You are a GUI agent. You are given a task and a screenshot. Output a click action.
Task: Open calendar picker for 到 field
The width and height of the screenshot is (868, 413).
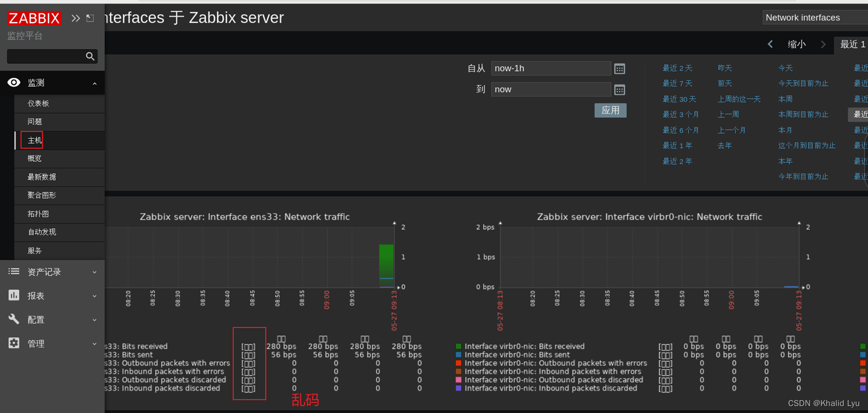tap(620, 89)
